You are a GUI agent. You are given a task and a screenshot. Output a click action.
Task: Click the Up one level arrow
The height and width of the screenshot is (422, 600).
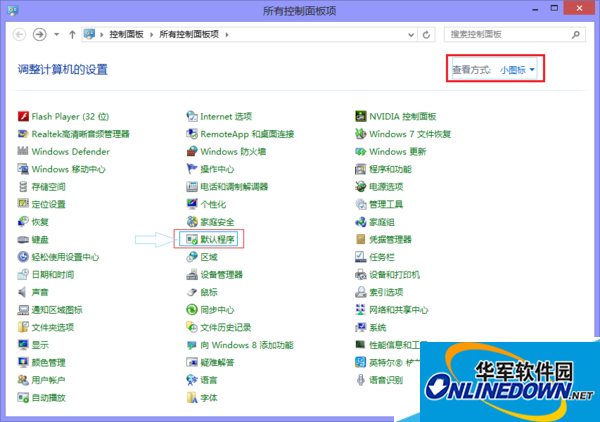pos(72,34)
